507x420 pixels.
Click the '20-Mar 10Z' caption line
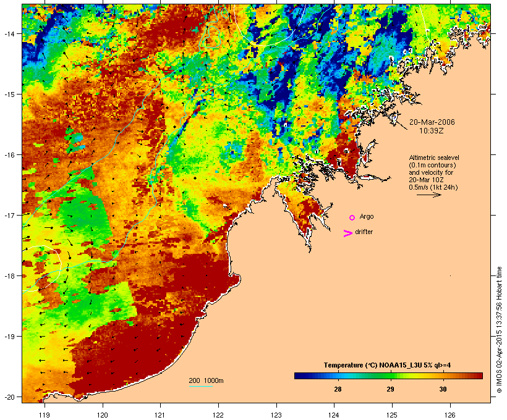(x=426, y=180)
